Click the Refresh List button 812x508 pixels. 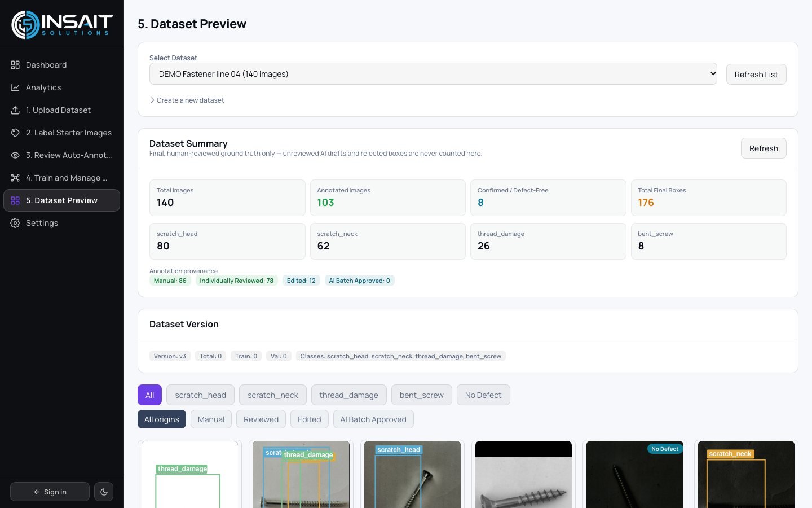[756, 75]
